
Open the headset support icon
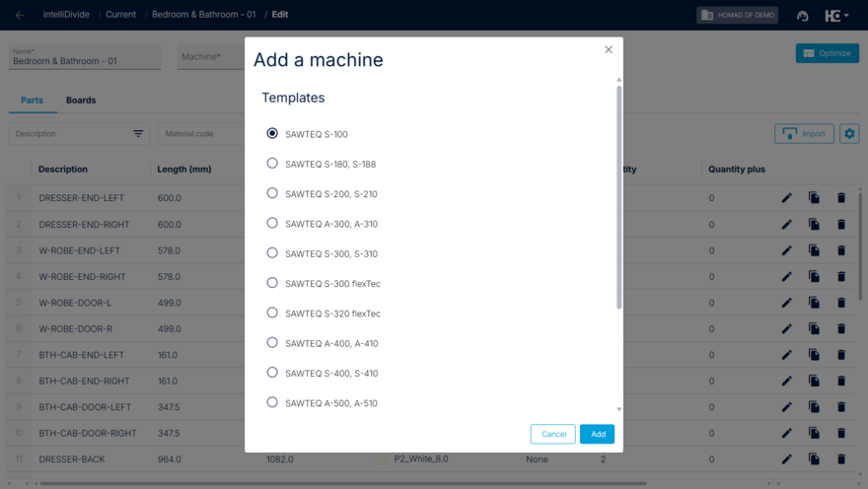click(802, 16)
